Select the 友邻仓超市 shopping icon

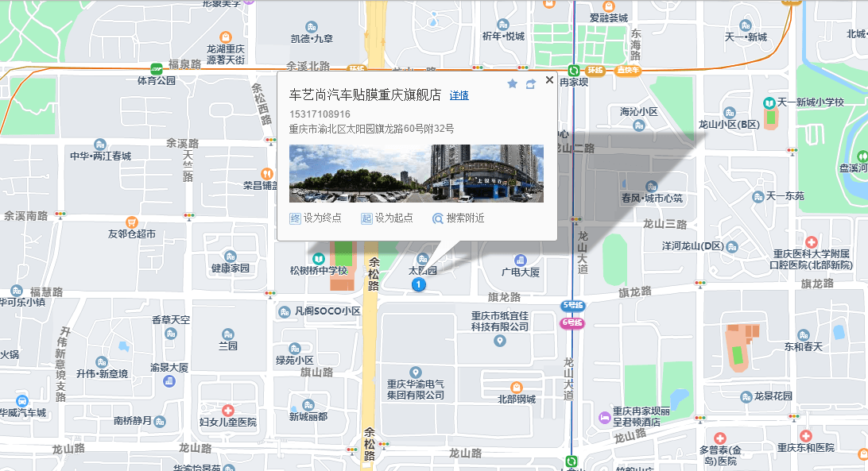tap(132, 222)
